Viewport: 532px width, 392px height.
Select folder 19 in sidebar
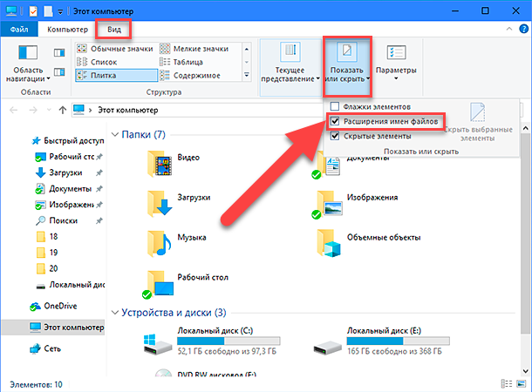47,253
